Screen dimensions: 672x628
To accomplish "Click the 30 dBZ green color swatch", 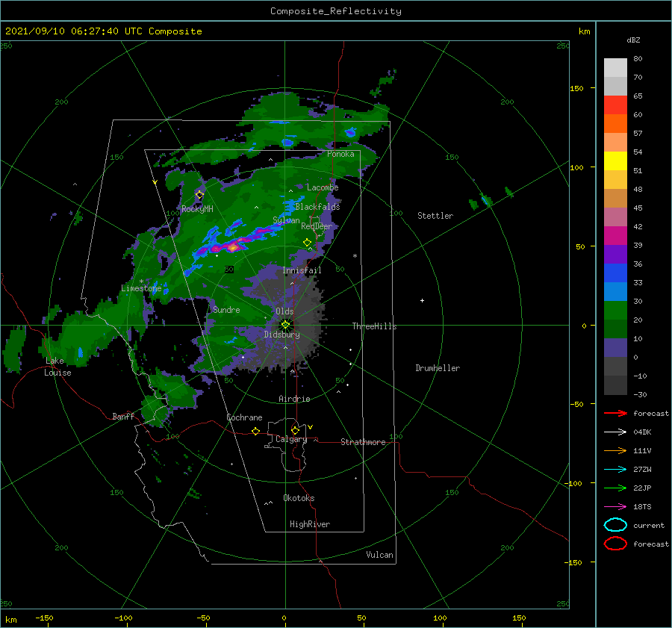I will click(x=615, y=310).
